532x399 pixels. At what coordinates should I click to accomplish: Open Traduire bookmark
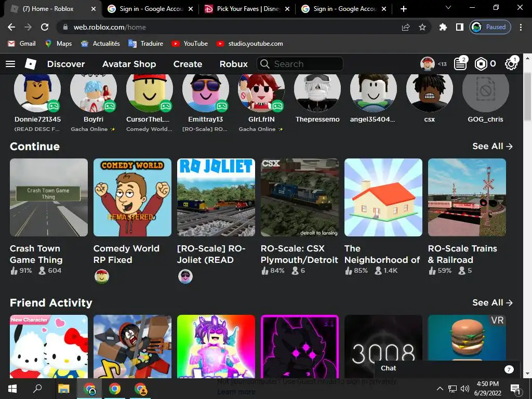(x=145, y=44)
